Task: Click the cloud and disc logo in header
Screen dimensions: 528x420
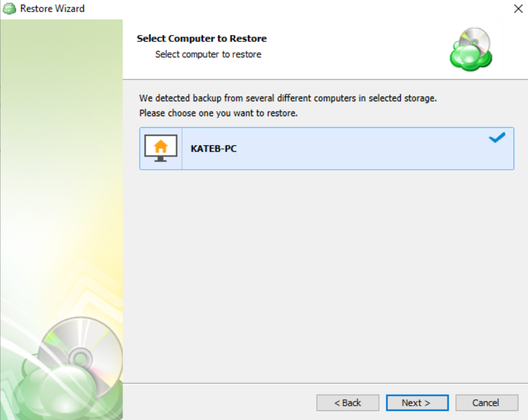Action: pyautogui.click(x=471, y=49)
